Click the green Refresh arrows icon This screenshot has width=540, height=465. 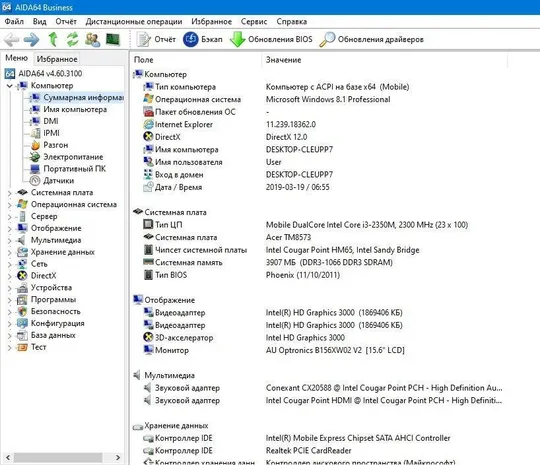[x=72, y=39]
